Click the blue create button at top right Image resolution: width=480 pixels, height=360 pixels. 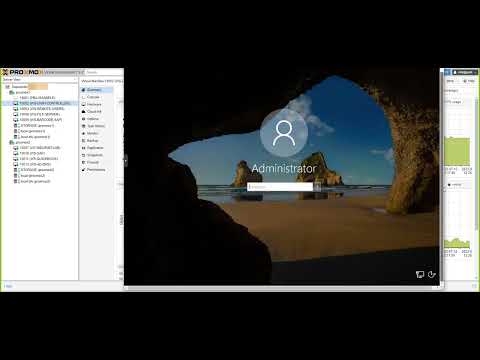tap(447, 72)
